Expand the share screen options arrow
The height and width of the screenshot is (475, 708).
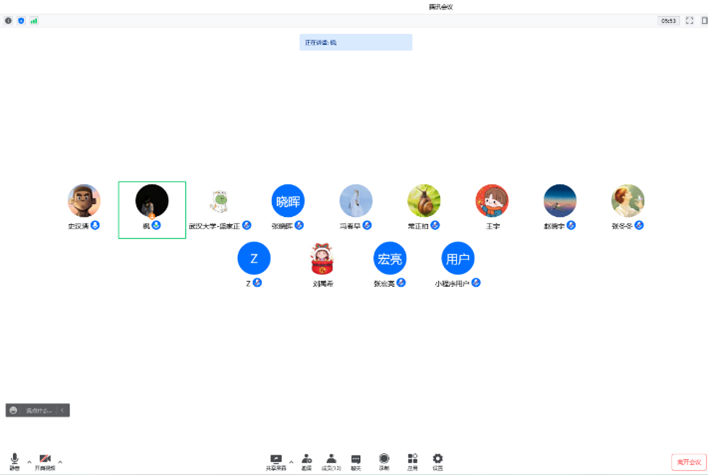[x=292, y=461]
